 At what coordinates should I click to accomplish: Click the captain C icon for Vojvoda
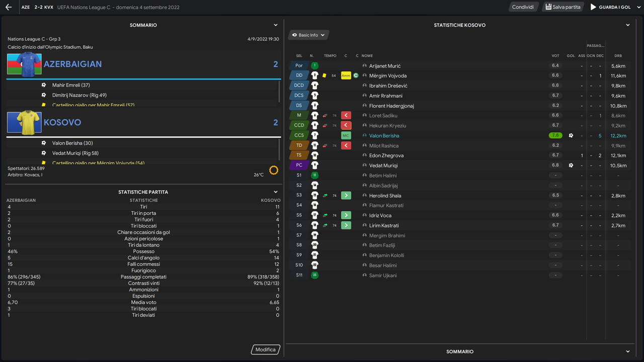click(x=356, y=75)
